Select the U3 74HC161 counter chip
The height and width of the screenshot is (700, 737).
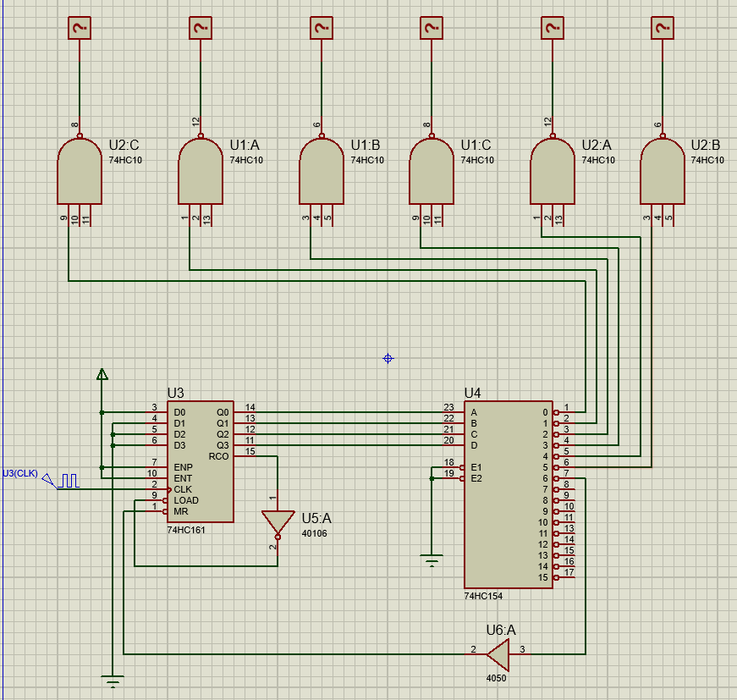pos(201,461)
